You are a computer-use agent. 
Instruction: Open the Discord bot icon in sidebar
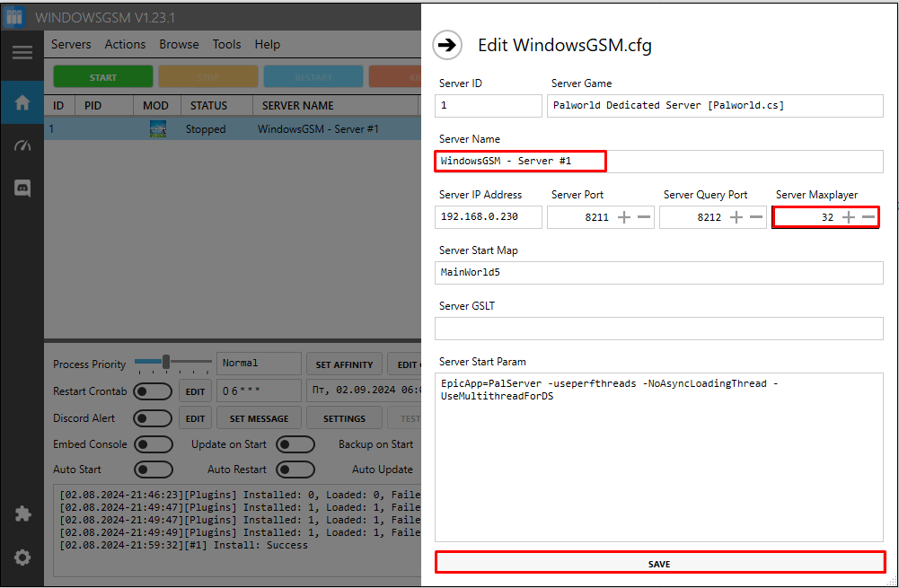[22, 188]
